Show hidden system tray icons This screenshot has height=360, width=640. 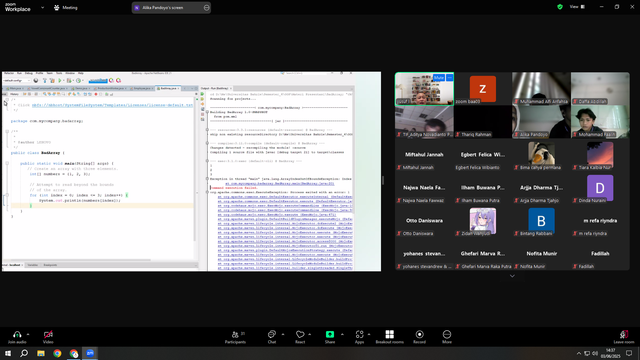coord(578,353)
